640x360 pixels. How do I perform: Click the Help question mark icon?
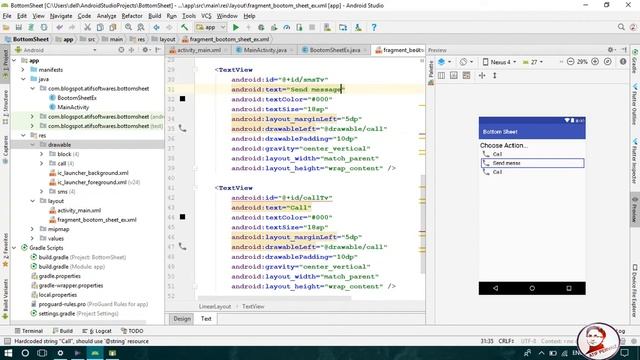coord(374,27)
